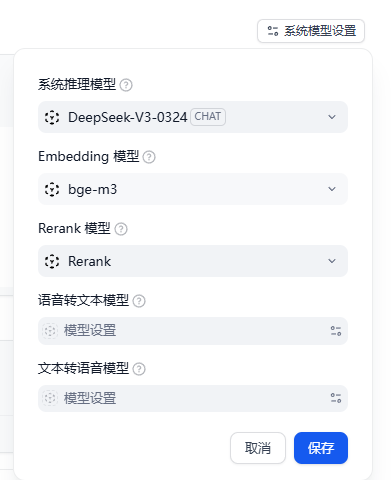Open 文本转语音模型 model selector
391x480 pixels.
(193, 398)
